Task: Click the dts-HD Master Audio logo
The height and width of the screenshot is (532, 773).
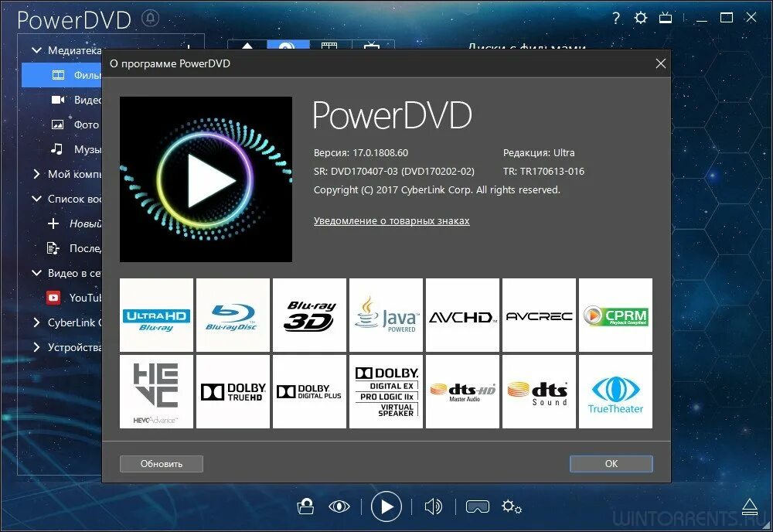Action: [462, 391]
